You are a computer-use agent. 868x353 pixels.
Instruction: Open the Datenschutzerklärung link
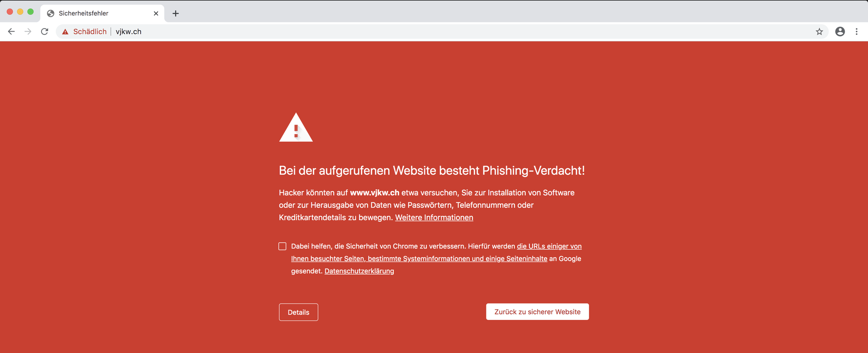pyautogui.click(x=359, y=271)
